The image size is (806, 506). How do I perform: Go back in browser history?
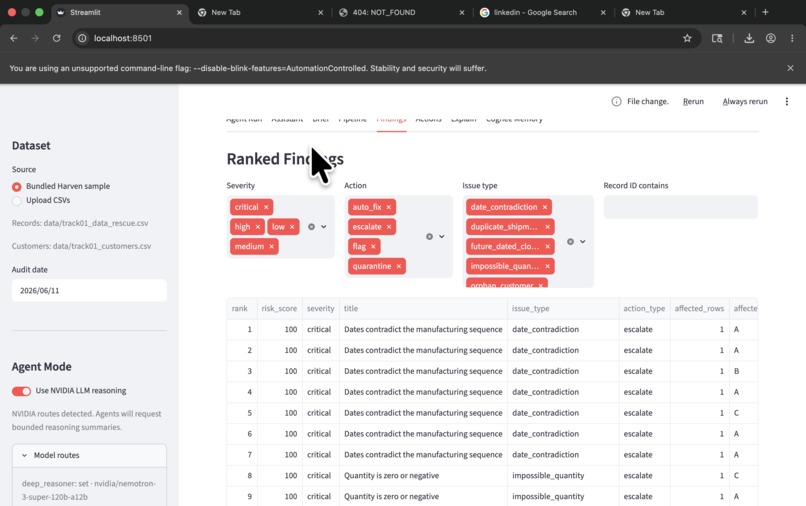click(x=14, y=39)
